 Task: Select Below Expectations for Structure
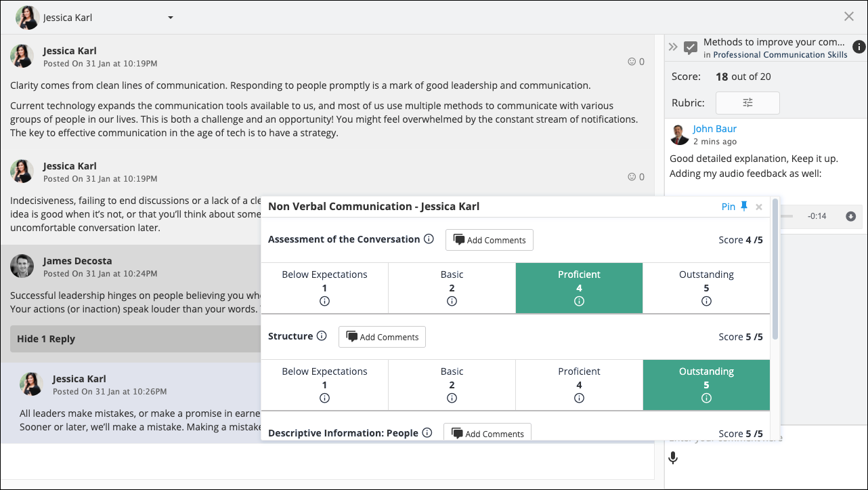pyautogui.click(x=325, y=385)
